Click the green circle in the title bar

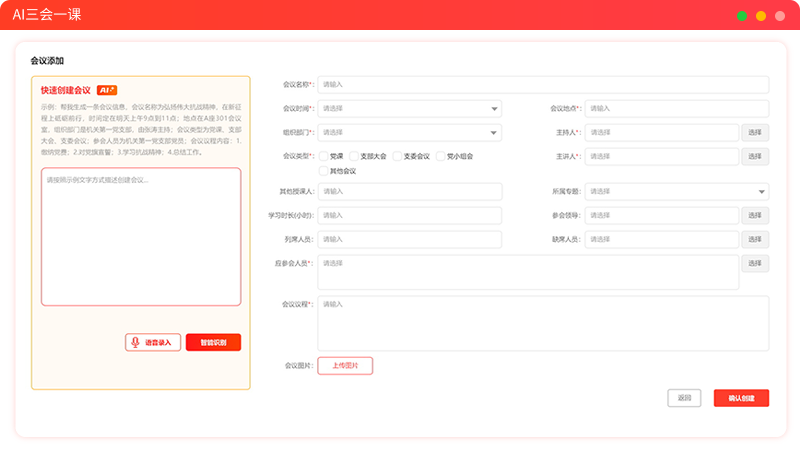point(742,16)
